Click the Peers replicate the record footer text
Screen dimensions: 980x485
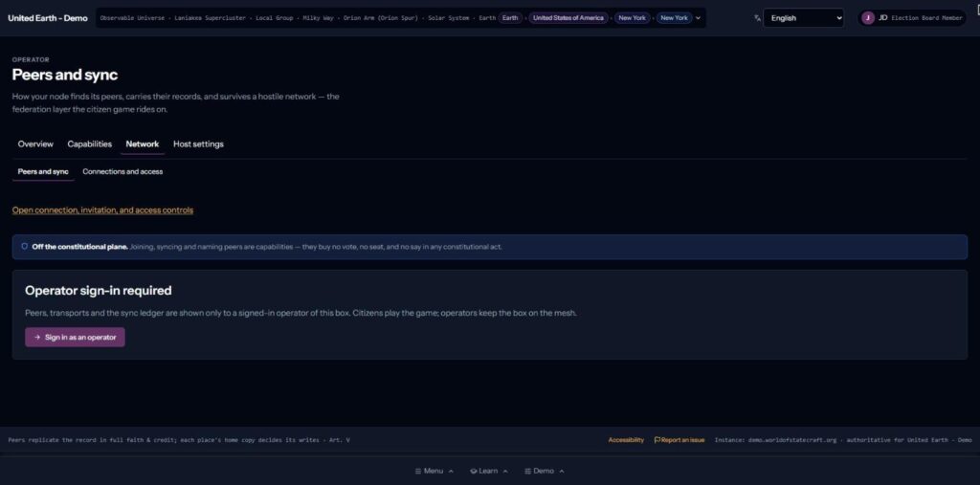179,440
